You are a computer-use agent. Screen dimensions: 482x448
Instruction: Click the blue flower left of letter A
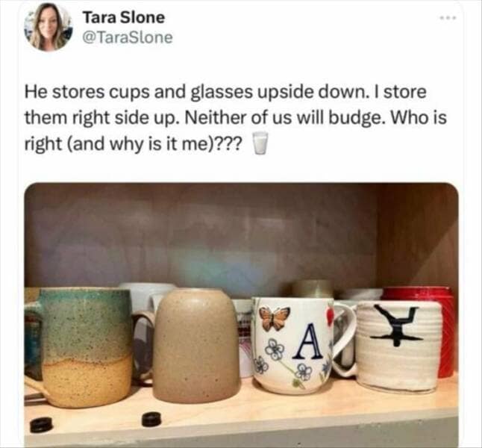[x=275, y=349]
